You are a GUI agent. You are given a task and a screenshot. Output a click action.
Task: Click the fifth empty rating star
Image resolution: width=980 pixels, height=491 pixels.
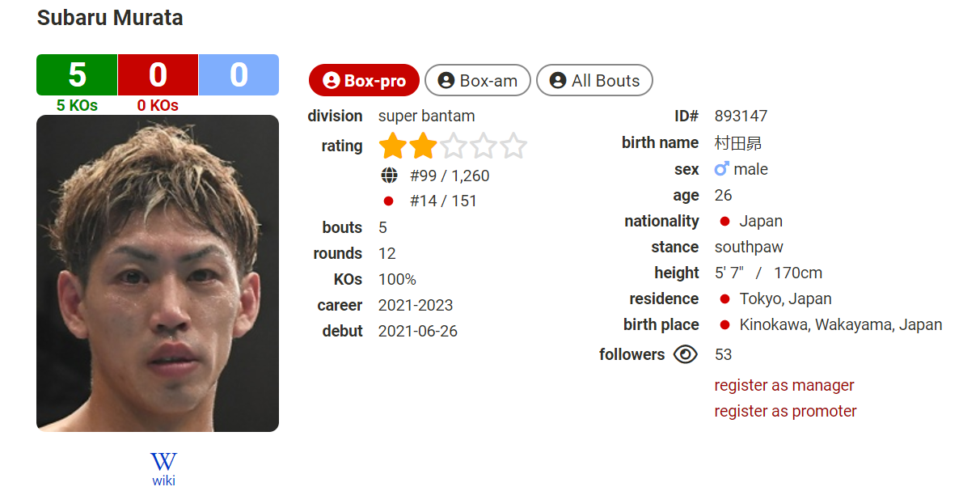tap(513, 146)
